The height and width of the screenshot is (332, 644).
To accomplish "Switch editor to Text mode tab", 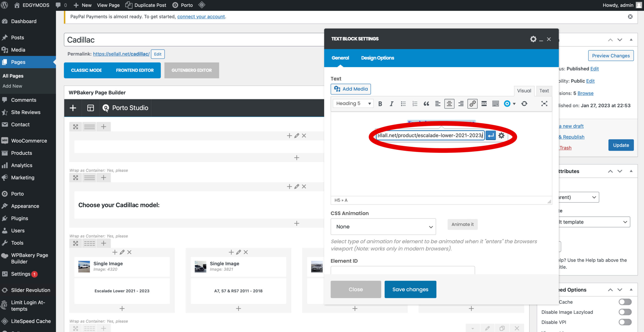I will pyautogui.click(x=544, y=91).
